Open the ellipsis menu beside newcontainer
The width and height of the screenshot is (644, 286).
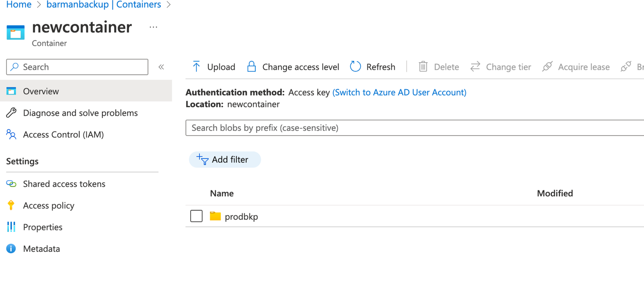tap(153, 27)
